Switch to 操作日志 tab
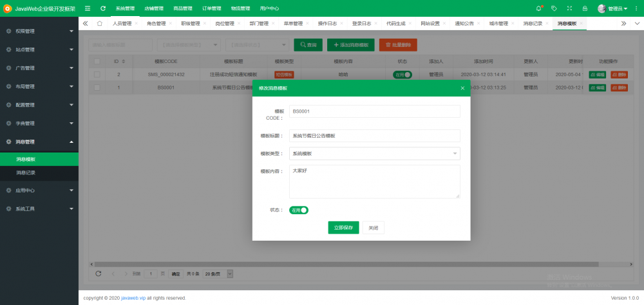 pyautogui.click(x=327, y=23)
